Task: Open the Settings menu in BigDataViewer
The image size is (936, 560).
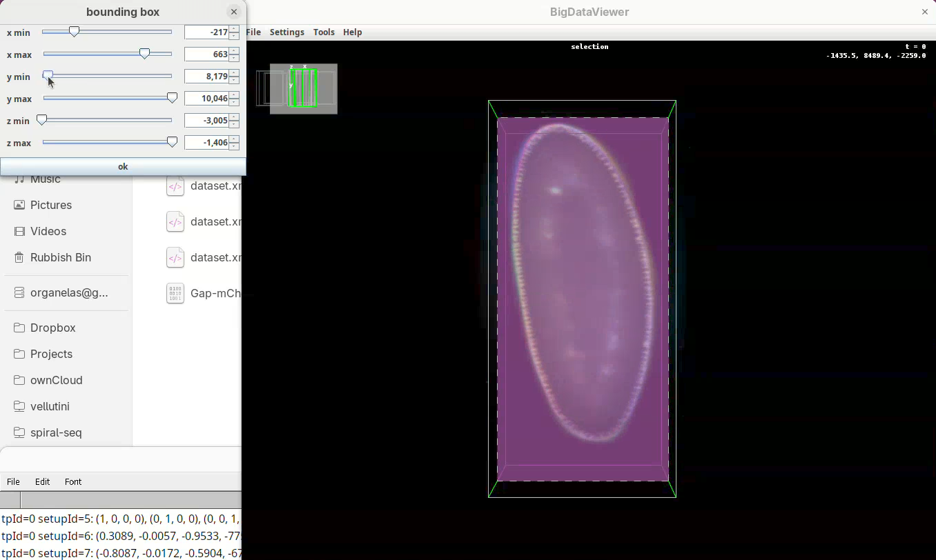Action: coord(286,32)
